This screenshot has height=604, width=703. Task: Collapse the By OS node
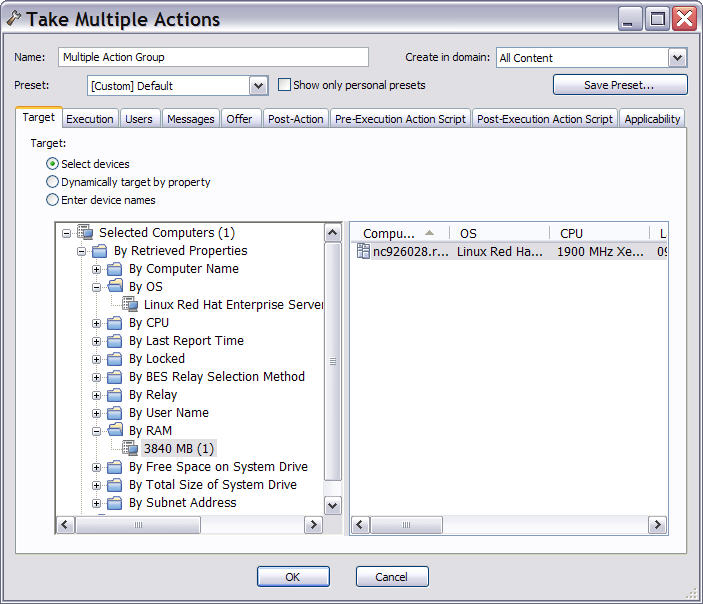tap(96, 287)
